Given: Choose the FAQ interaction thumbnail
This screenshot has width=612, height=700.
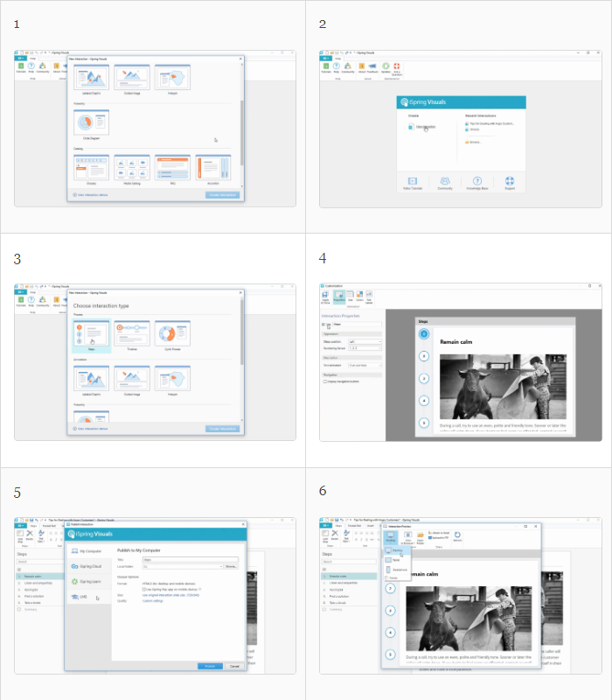Looking at the screenshot, I should (172, 170).
